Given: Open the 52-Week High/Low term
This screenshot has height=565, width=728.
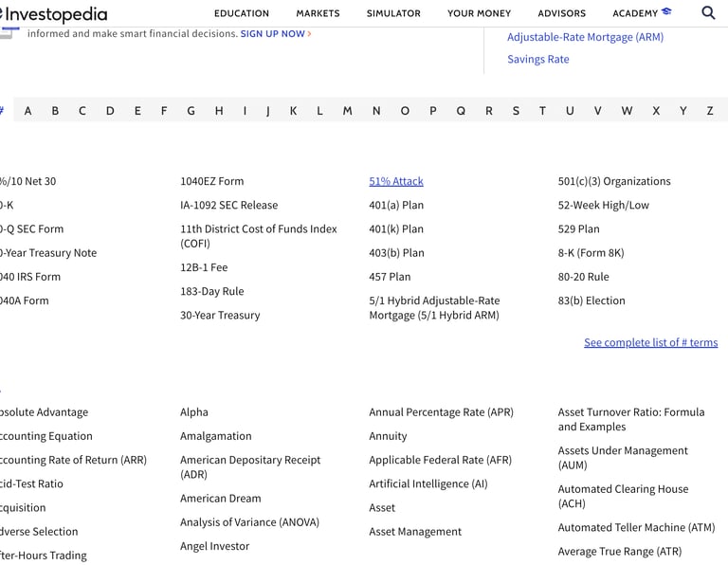Looking at the screenshot, I should coord(603,205).
